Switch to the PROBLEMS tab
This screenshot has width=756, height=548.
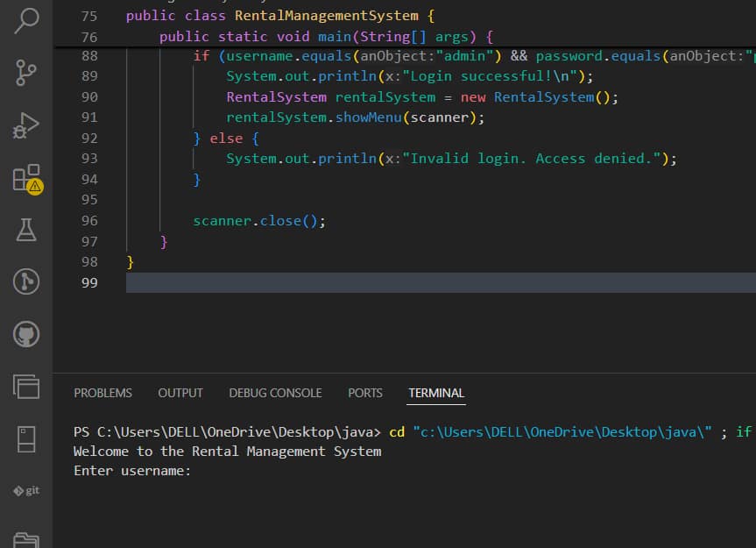pos(102,393)
